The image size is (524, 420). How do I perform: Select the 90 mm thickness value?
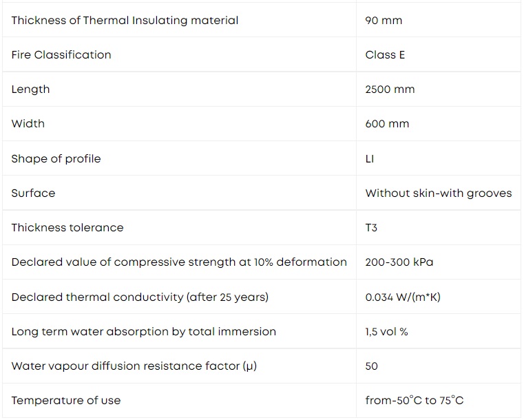[x=384, y=21]
